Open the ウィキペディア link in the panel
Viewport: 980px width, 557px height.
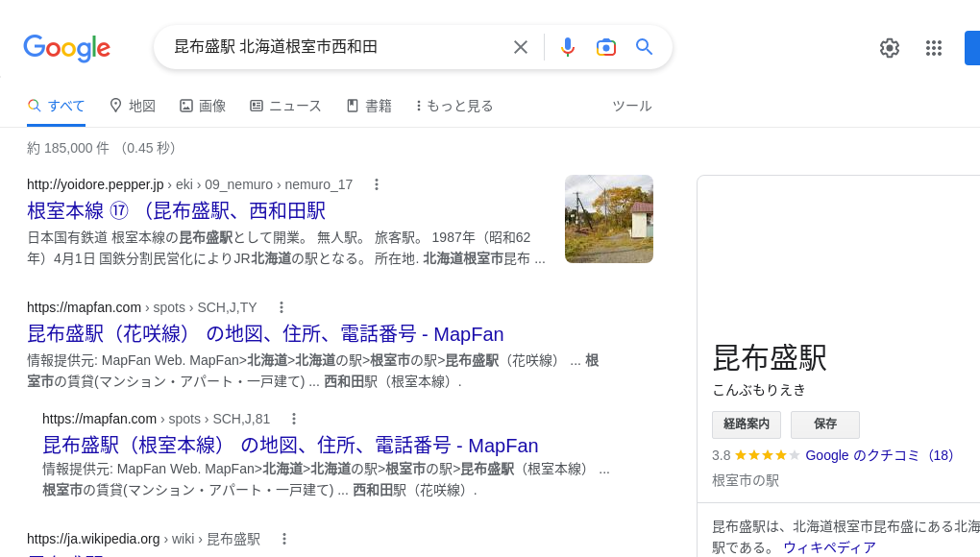pyautogui.click(x=829, y=547)
